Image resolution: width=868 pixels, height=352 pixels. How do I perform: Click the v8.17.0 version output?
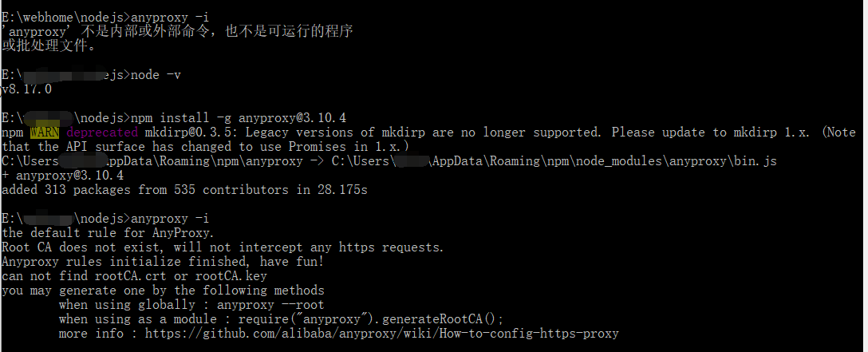pyautogui.click(x=27, y=89)
